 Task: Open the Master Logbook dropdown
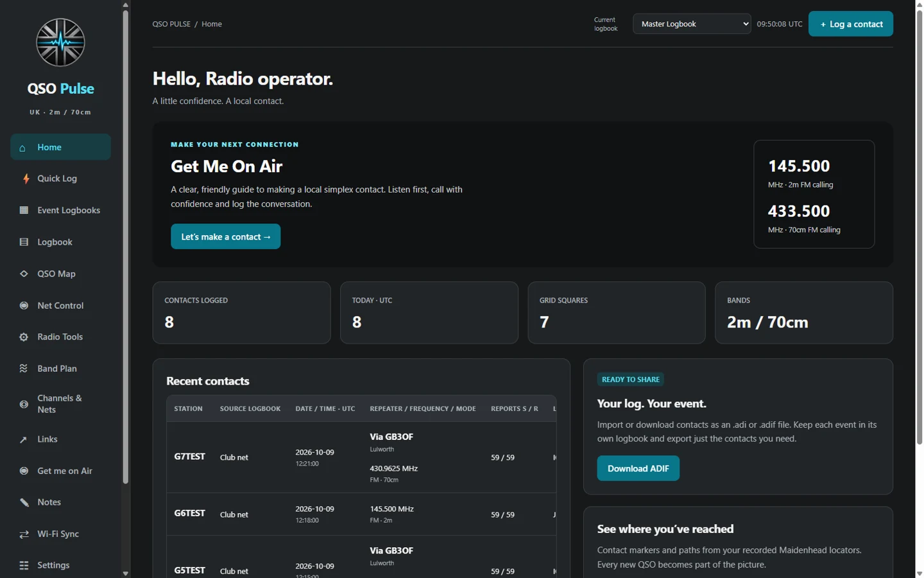(x=692, y=24)
